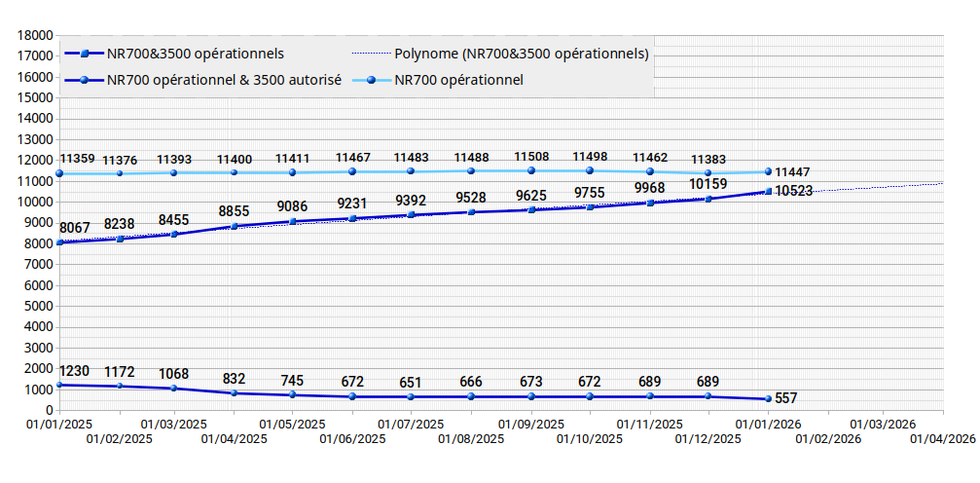Click the 18000 value on y-axis
This screenshot has width=980, height=483.
pyautogui.click(x=35, y=35)
